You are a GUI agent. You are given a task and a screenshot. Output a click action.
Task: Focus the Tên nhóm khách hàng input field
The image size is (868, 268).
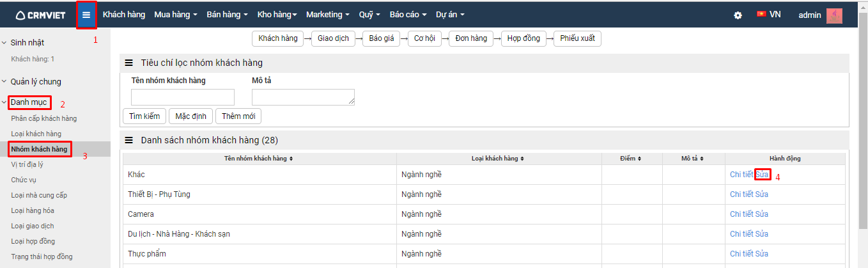point(183,97)
